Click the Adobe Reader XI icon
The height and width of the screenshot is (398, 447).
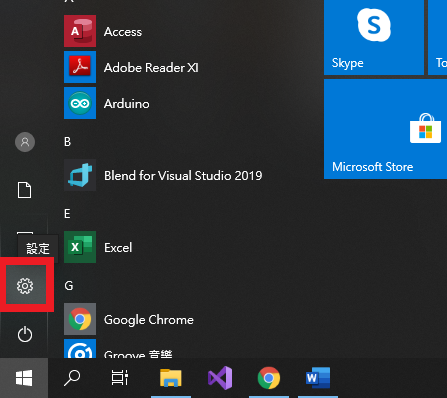[x=80, y=67]
